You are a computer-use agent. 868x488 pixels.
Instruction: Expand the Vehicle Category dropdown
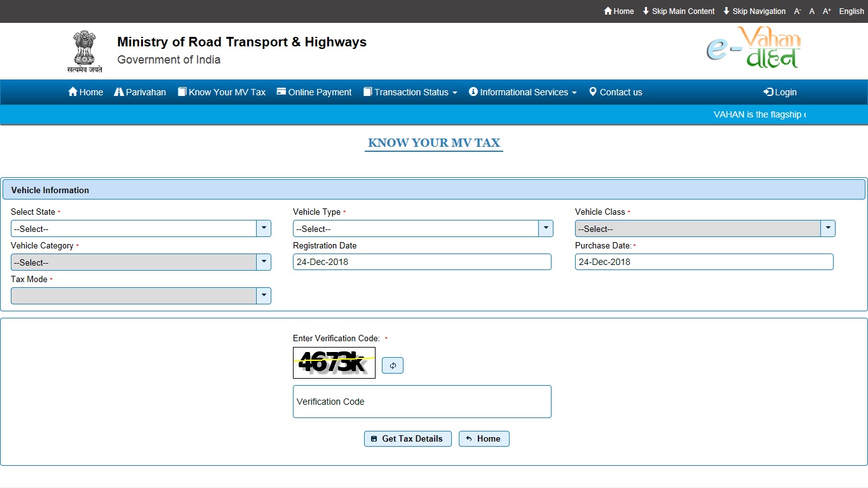[x=264, y=262]
